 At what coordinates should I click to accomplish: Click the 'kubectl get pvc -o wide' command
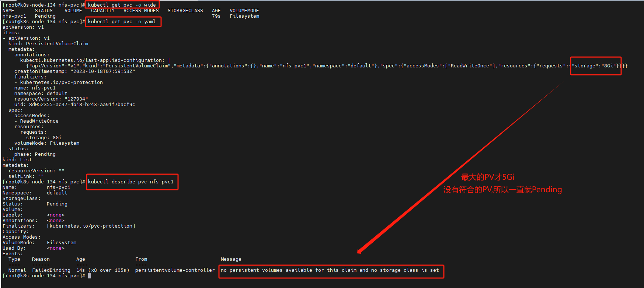point(122,5)
